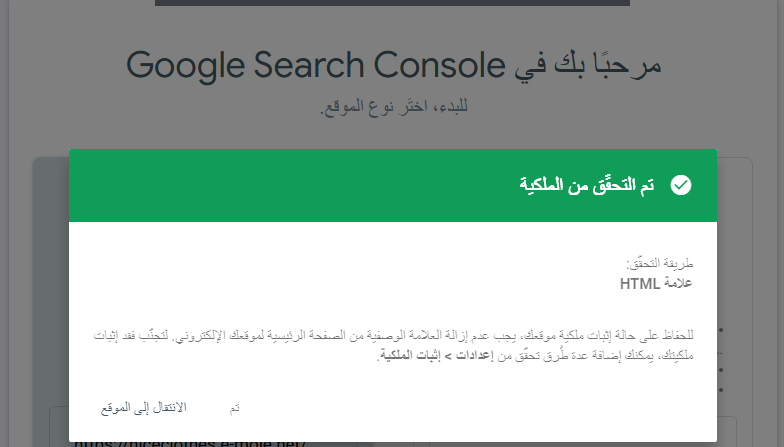Click the 'الانتقال إلى الموقع' button

144,408
